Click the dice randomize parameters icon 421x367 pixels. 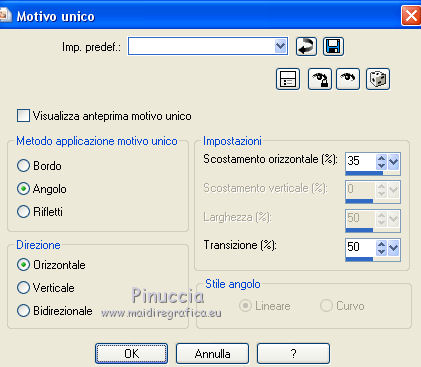tap(378, 79)
